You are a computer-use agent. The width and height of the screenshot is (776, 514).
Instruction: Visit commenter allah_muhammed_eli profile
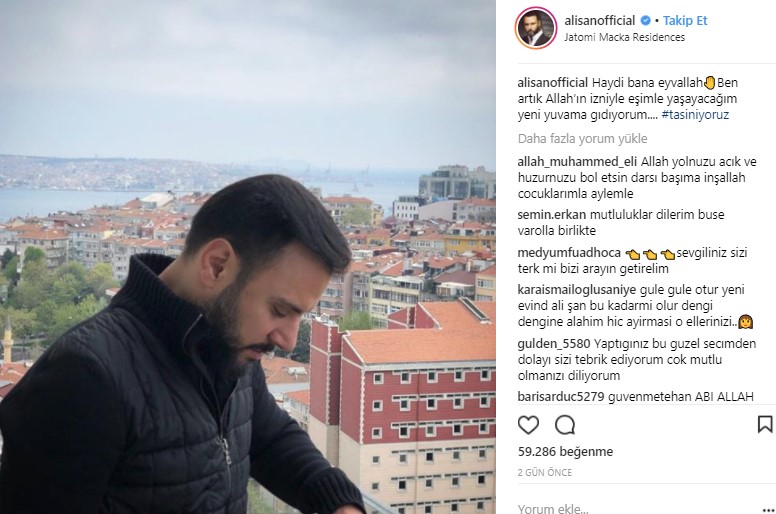577,162
